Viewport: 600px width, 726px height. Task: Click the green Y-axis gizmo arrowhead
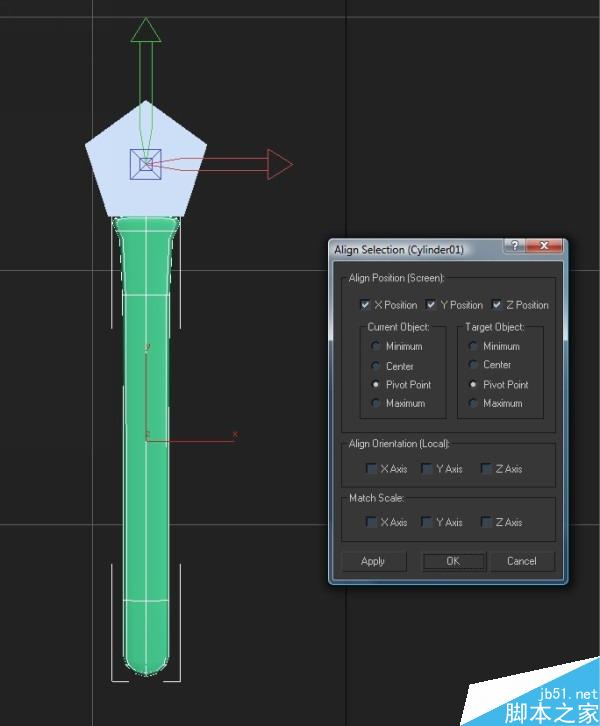click(x=146, y=31)
